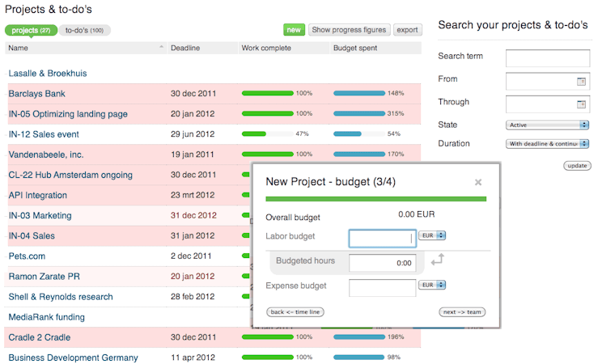598x364 pixels.
Task: Proceed to next team step
Action: click(x=462, y=311)
